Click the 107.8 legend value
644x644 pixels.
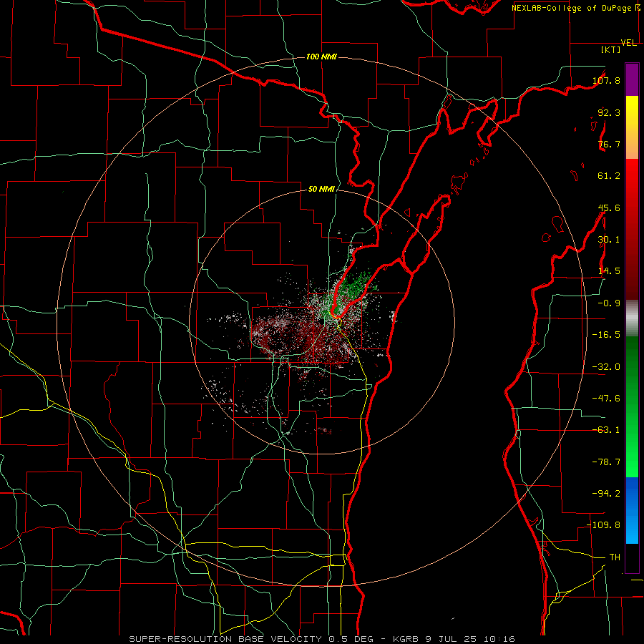click(606, 80)
